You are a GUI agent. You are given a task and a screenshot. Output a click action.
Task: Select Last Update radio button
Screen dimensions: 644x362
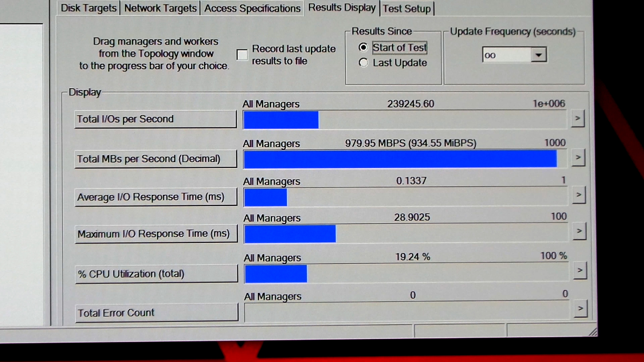(x=363, y=62)
